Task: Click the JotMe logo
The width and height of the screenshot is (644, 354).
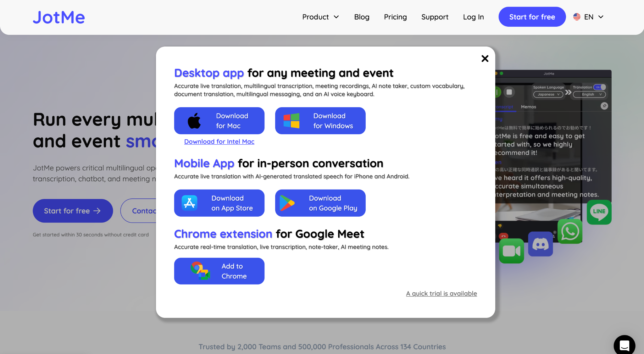Action: click(59, 17)
